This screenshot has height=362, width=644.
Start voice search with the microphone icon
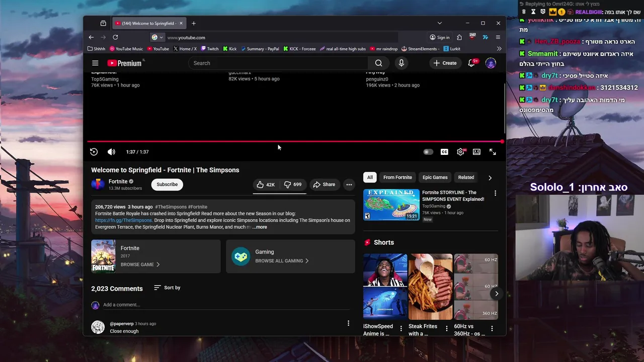pyautogui.click(x=401, y=63)
